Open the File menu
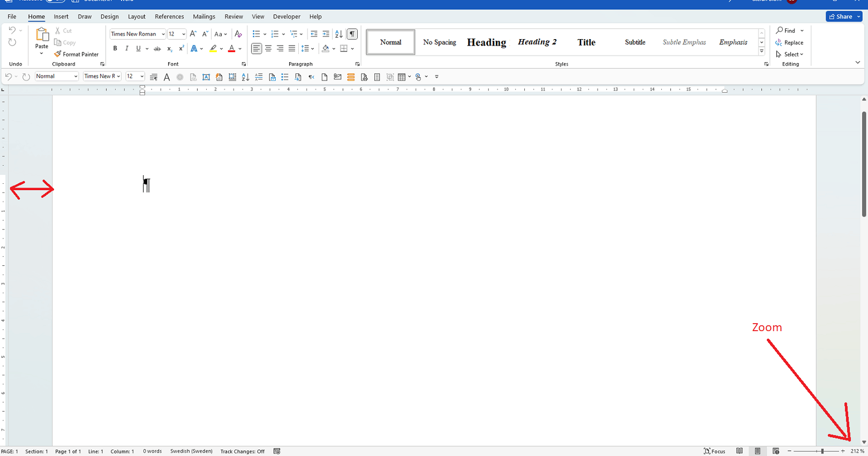 coord(12,17)
